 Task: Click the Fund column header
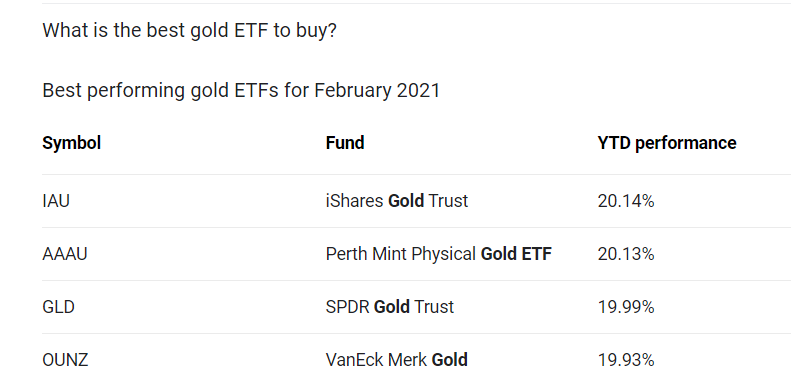(345, 143)
